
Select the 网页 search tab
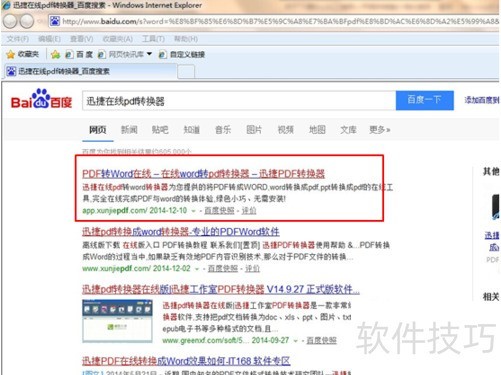[98, 130]
